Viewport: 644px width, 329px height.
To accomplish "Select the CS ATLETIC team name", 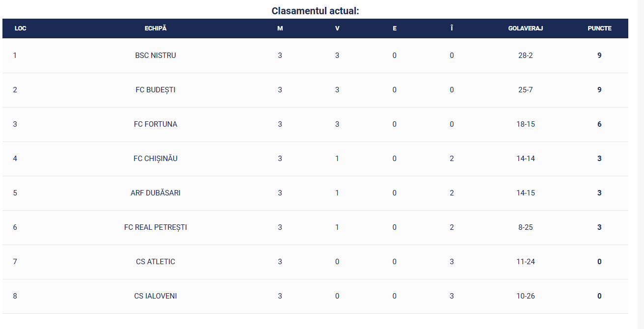I will tap(156, 262).
